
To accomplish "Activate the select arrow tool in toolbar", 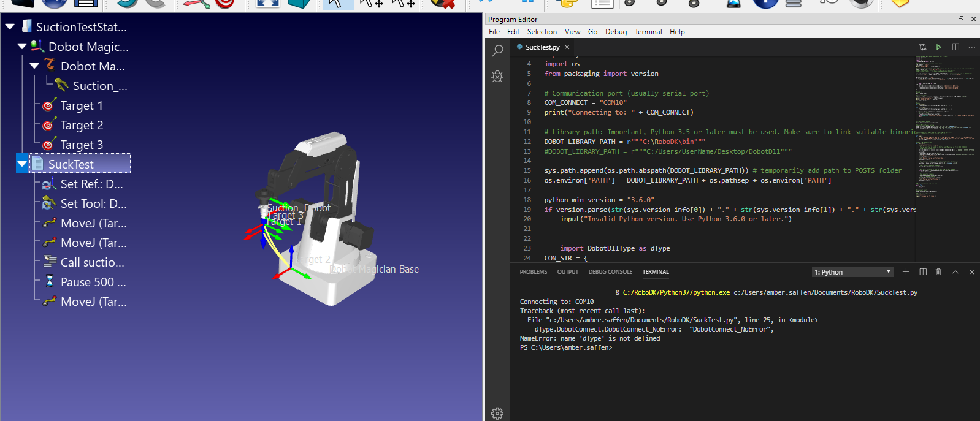I will click(337, 4).
